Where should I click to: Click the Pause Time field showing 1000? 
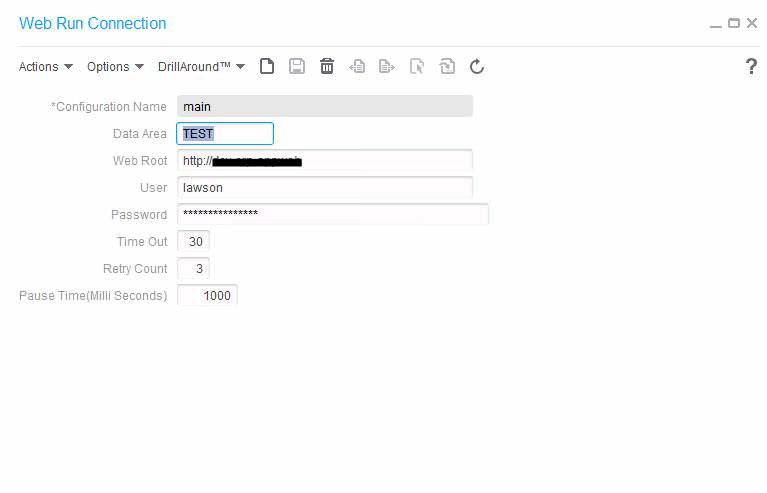coord(207,295)
